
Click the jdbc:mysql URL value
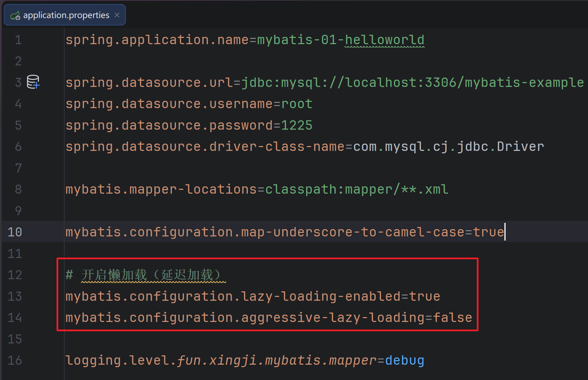click(412, 83)
